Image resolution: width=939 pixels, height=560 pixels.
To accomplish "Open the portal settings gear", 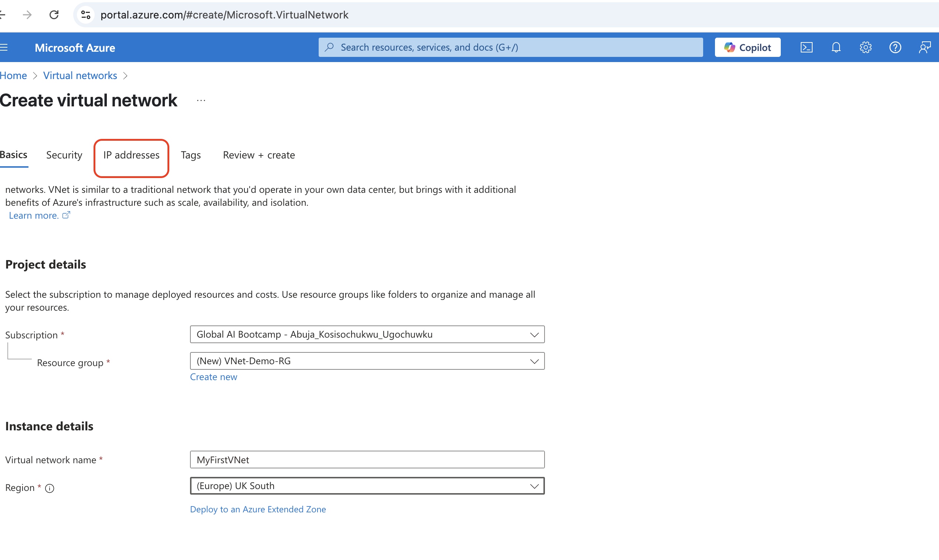I will coord(865,47).
